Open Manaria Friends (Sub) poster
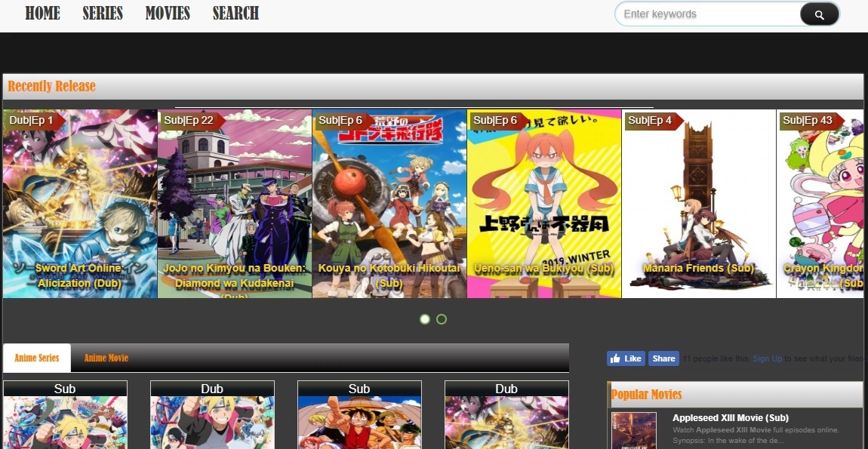 [x=699, y=204]
